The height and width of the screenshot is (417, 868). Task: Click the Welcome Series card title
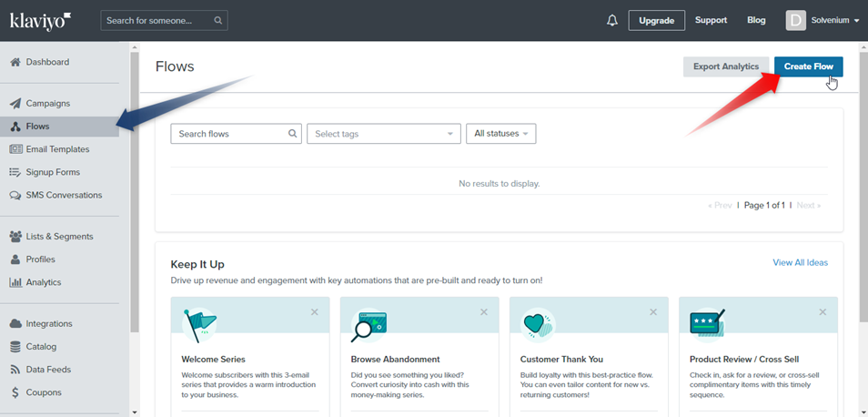click(213, 360)
